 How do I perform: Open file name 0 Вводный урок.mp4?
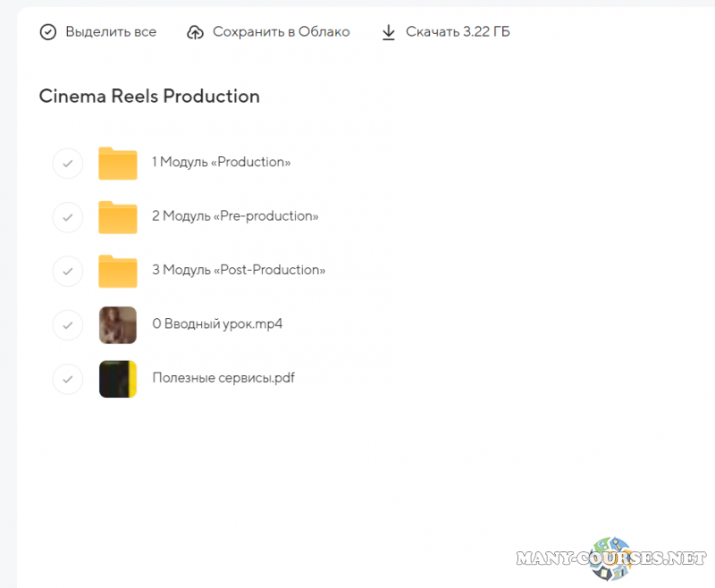tap(217, 323)
